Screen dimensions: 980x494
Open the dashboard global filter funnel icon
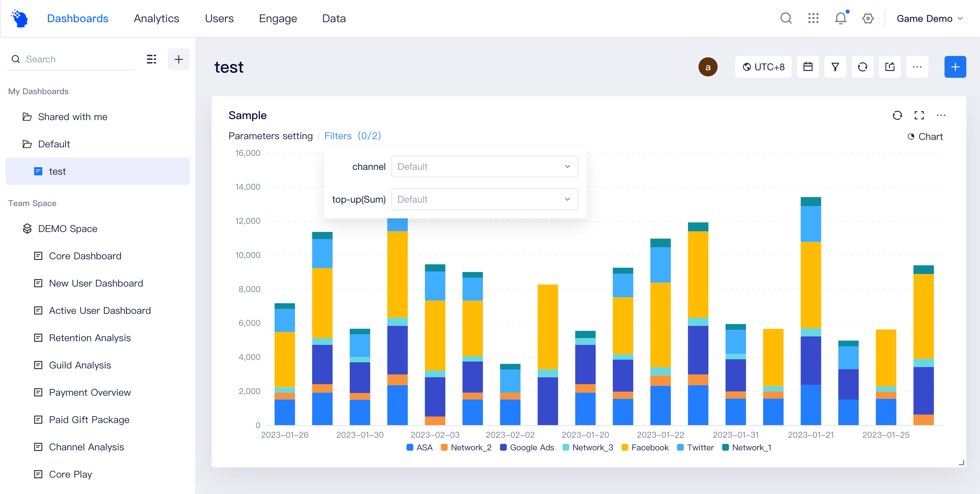pos(835,67)
